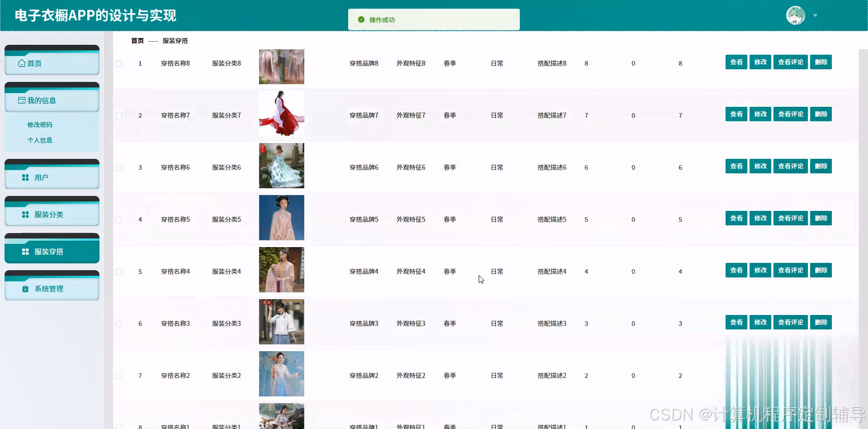Open 查看评论 for 穿搭名称7
This screenshot has width=868, height=429.
click(791, 114)
